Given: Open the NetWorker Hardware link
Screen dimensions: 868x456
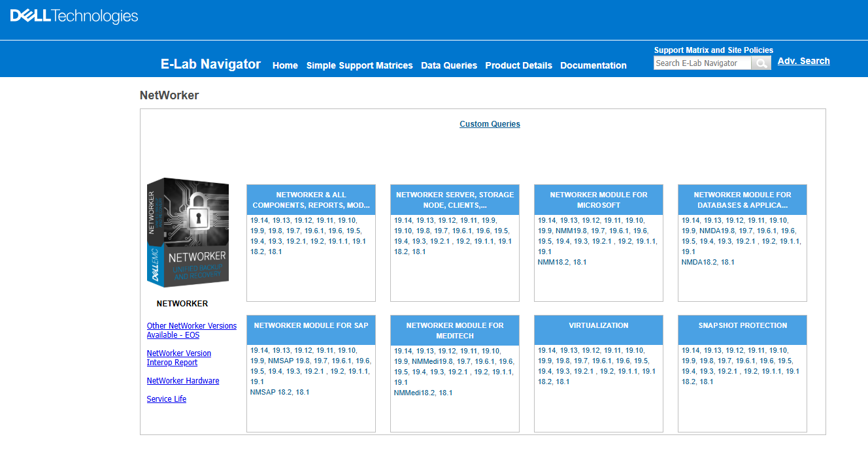Looking at the screenshot, I should (183, 381).
